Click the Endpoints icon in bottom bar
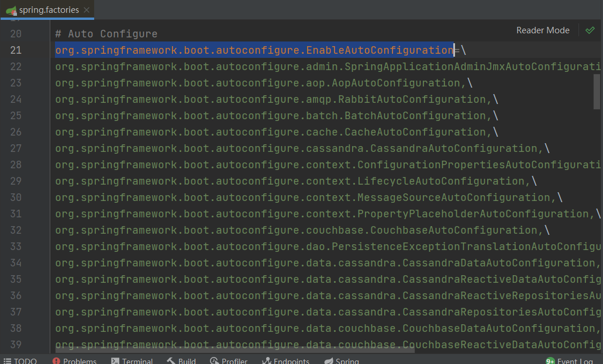The width and height of the screenshot is (603, 364). 266,360
